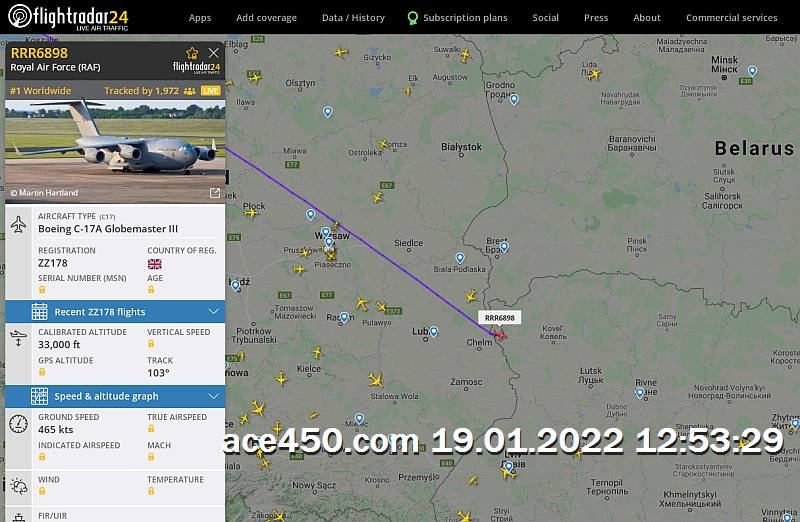
Task: Click the RRR6898 label on the map
Action: point(499,317)
